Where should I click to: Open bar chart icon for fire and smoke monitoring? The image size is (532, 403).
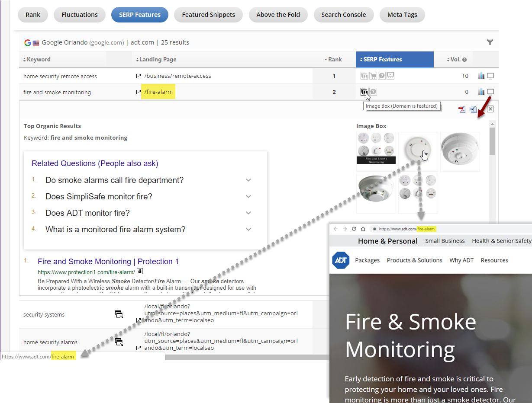tap(481, 92)
